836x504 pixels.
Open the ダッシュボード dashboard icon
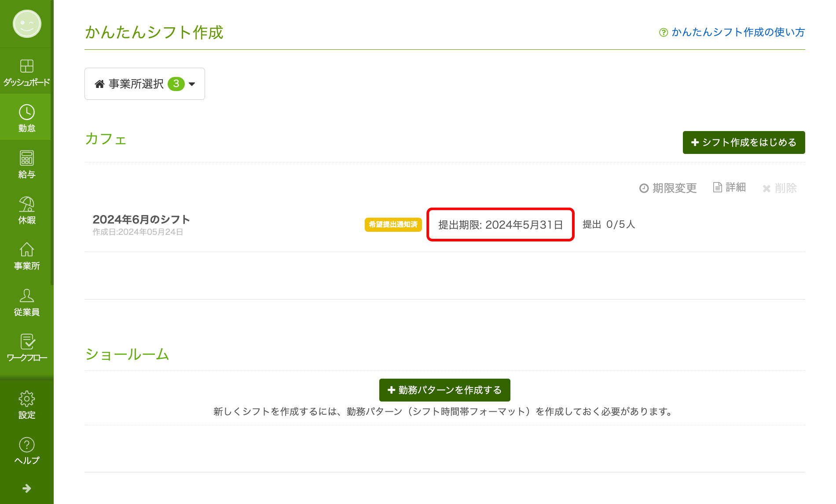point(27,67)
